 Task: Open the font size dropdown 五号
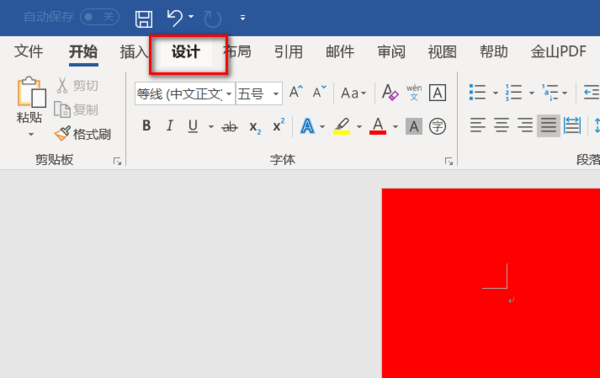(259, 93)
